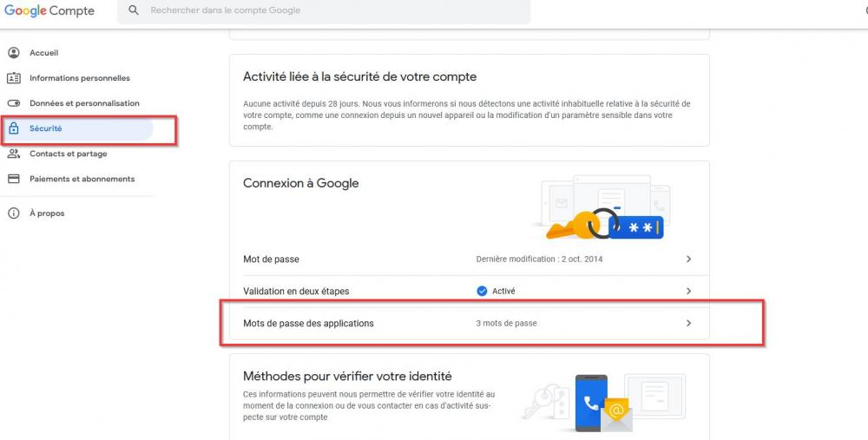Viewport: 868px width, 440px height.
Task: Click the key and password illustration
Action: pyautogui.click(x=603, y=208)
